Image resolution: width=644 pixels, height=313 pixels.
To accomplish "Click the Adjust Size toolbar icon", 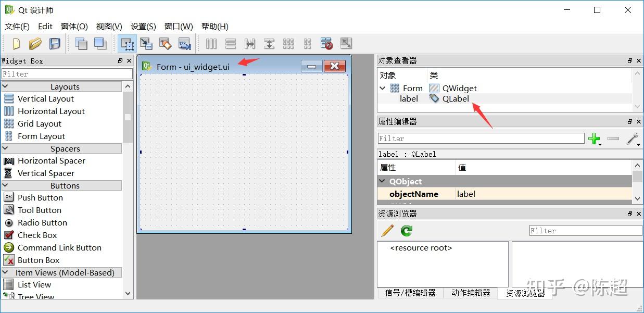I will click(x=346, y=44).
